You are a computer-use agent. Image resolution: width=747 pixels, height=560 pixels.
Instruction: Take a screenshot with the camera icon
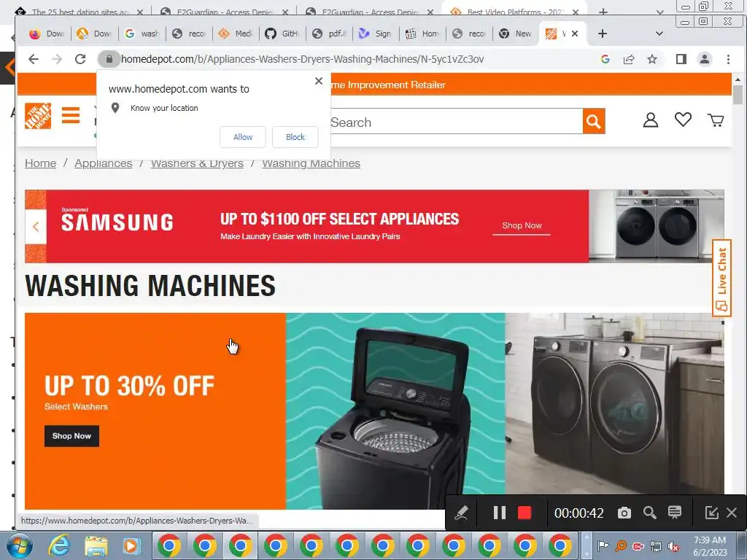[624, 513]
